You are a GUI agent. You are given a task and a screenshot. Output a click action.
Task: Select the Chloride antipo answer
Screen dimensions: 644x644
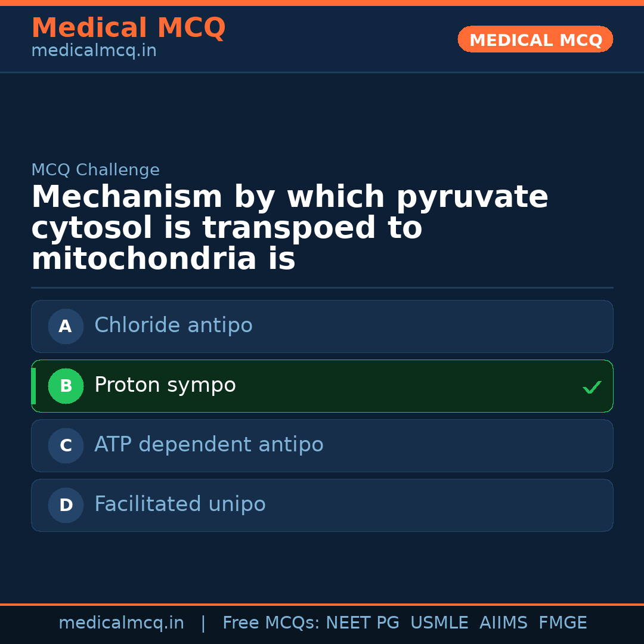(x=174, y=326)
